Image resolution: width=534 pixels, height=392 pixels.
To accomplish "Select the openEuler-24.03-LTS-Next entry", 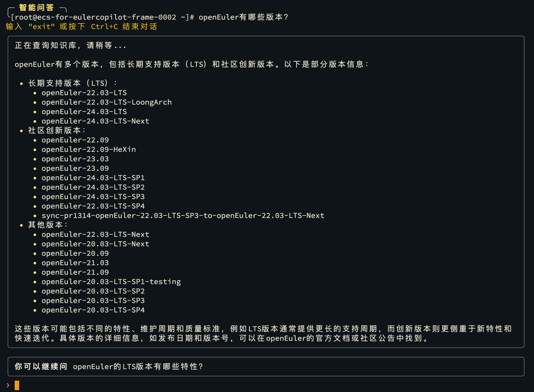I will [95, 121].
